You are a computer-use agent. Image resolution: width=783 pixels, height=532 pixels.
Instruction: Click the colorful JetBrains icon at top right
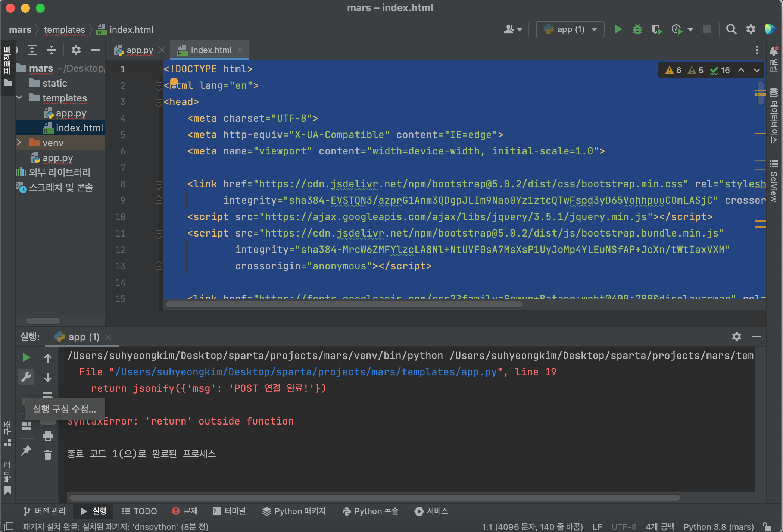pyautogui.click(x=770, y=29)
